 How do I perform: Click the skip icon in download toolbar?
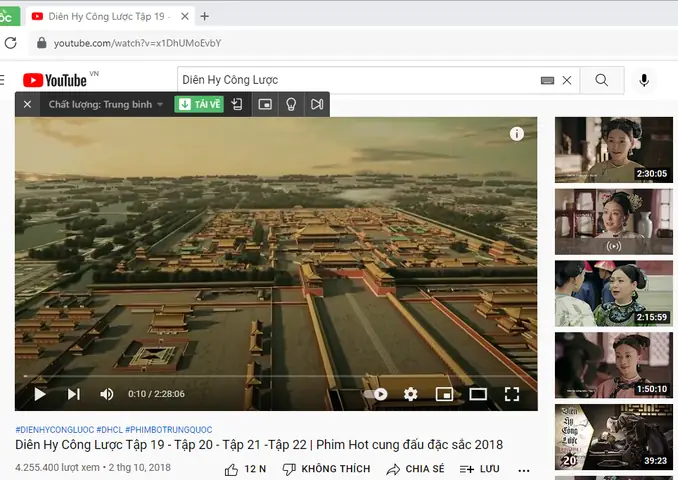point(317,104)
